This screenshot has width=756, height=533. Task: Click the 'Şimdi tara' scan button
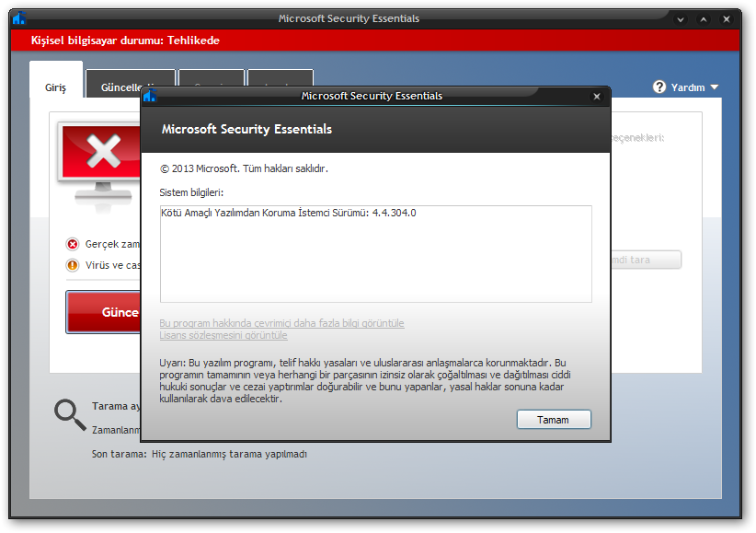pyautogui.click(x=646, y=260)
